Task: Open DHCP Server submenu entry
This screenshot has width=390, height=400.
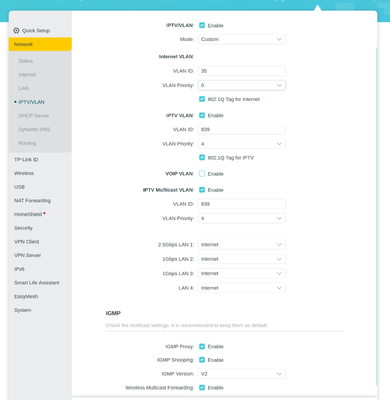Action: 34,116
